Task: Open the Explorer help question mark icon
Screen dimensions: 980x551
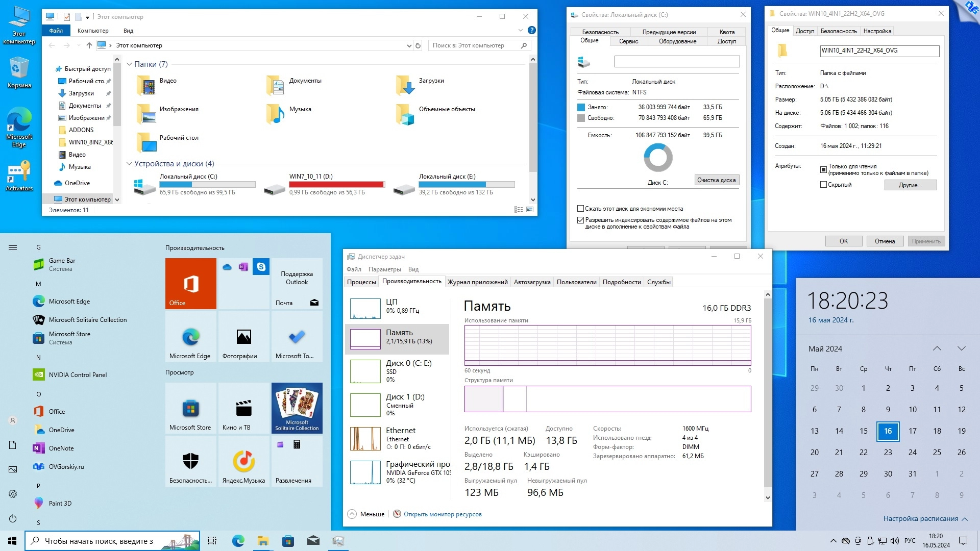Action: [x=531, y=31]
